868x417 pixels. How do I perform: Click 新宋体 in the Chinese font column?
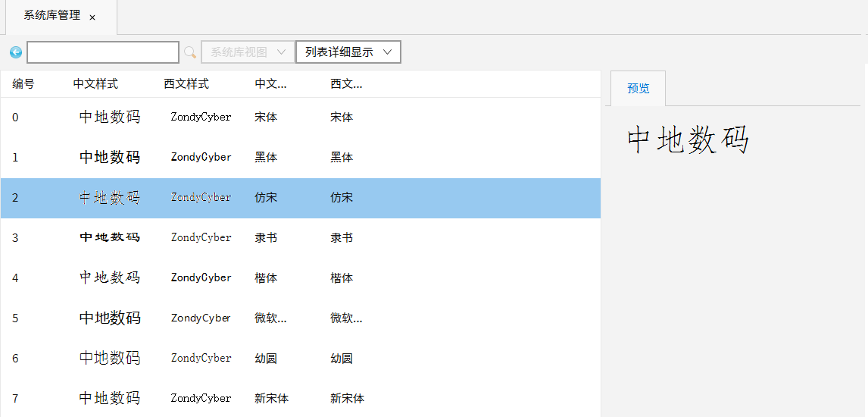(x=272, y=399)
